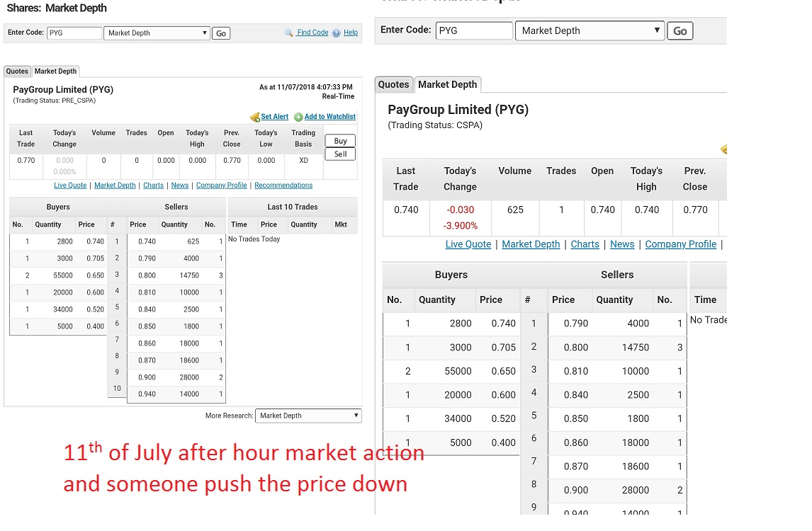
Task: Click the Enter Code field in left panel
Action: pyautogui.click(x=74, y=33)
